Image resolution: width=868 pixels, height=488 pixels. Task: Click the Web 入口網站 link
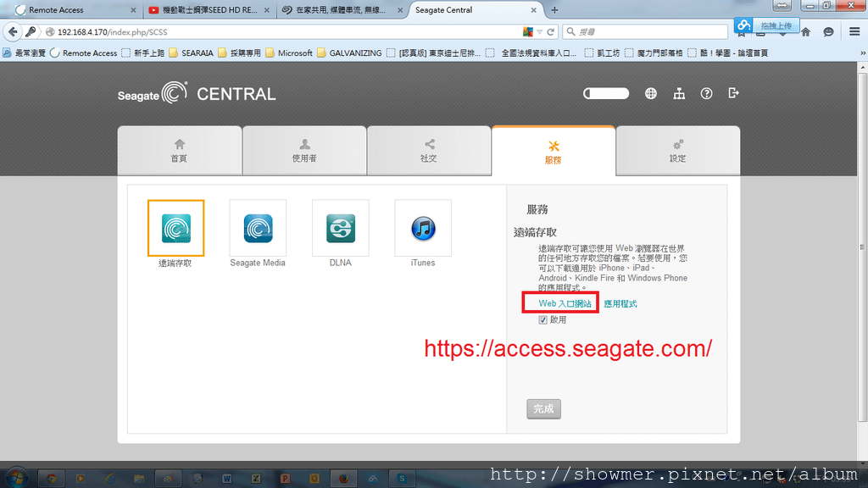tap(565, 303)
